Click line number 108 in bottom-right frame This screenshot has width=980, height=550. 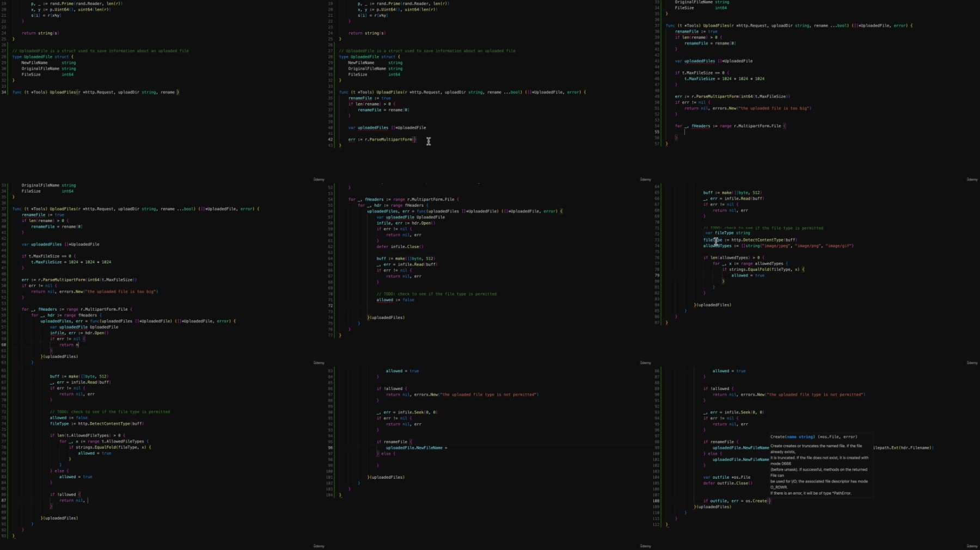(656, 501)
